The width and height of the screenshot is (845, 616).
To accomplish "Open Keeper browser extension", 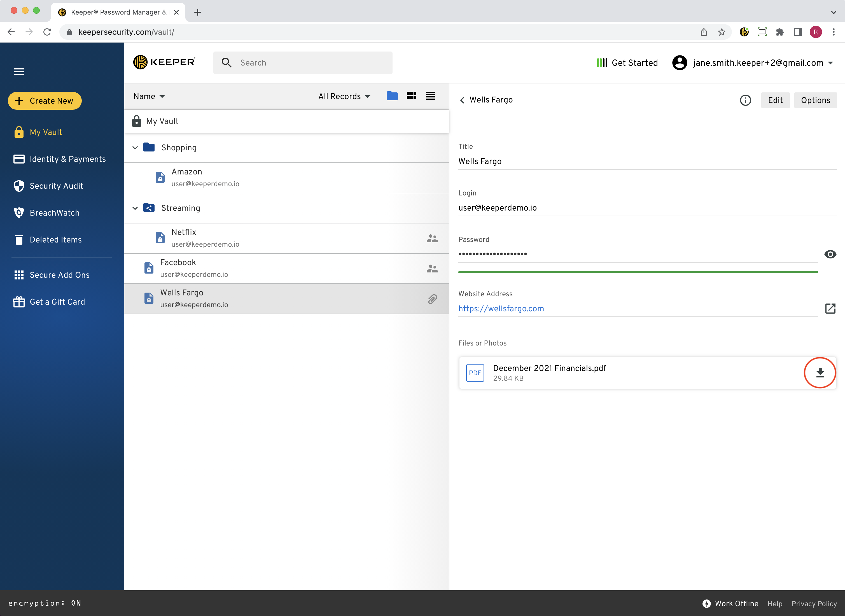I will [x=744, y=32].
